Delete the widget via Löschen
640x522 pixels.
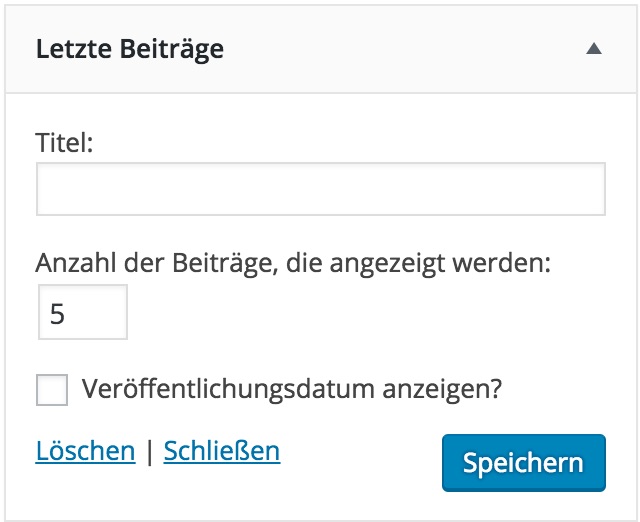tap(85, 451)
